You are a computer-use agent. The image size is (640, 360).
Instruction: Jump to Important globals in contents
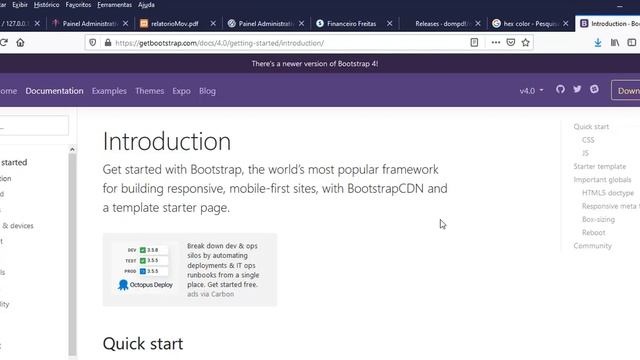pyautogui.click(x=602, y=180)
